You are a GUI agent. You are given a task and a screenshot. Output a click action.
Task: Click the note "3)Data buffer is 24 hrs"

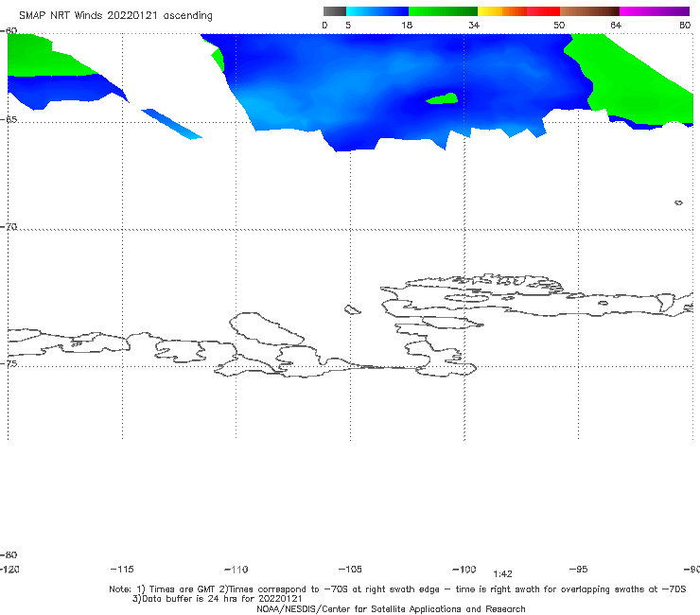[217, 599]
